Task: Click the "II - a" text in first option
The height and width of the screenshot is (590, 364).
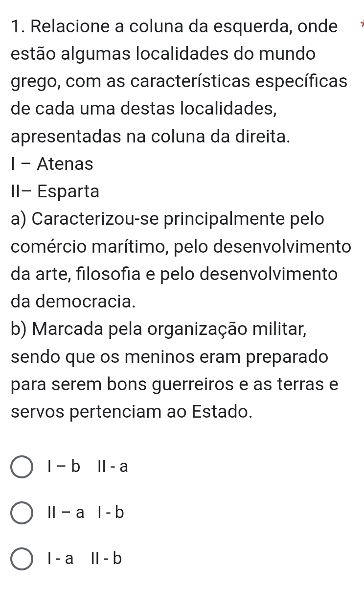Action: pyautogui.click(x=113, y=468)
